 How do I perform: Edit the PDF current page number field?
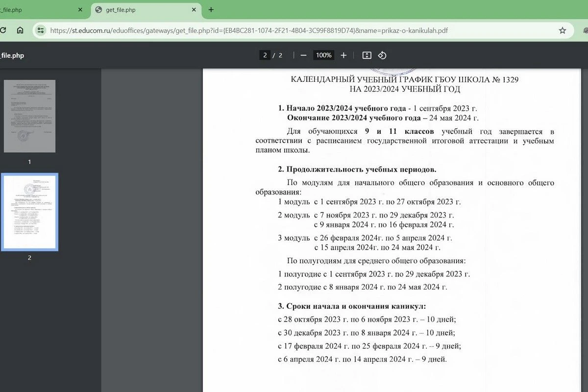tap(265, 55)
